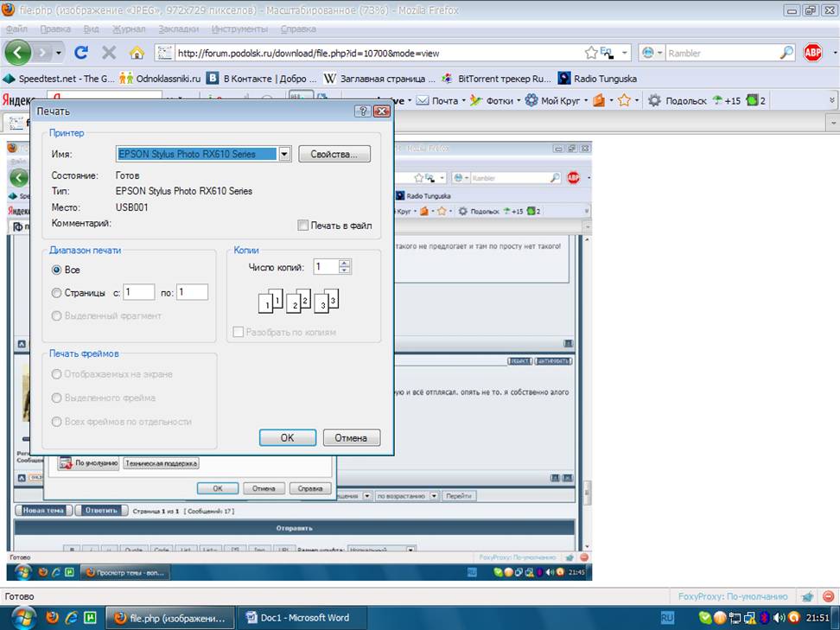The image size is (840, 630).
Task: Go to the Home page
Action: point(137,53)
